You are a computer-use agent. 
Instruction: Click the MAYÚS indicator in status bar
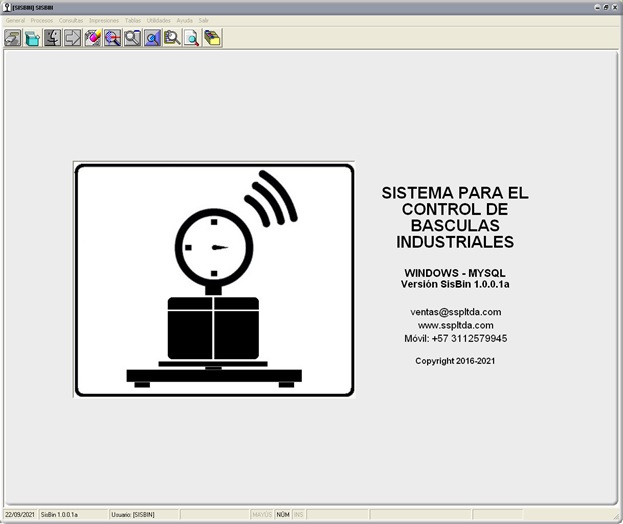pos(262,514)
